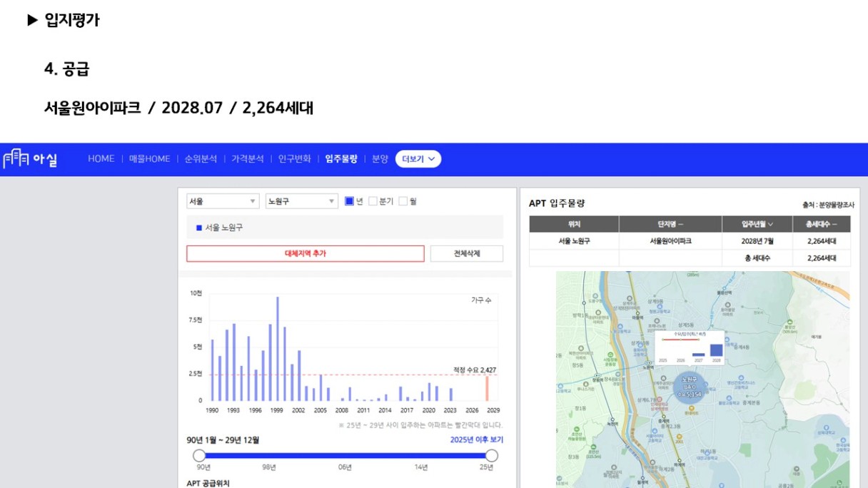This screenshot has height=488, width=868.
Task: Go to 순위분석 menu
Action: pyautogui.click(x=201, y=159)
